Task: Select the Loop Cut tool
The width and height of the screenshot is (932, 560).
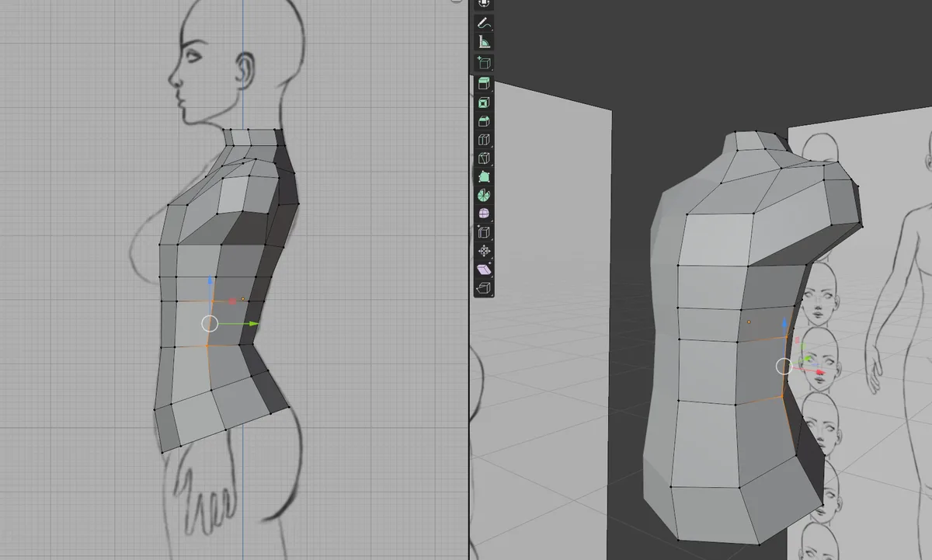Action: pos(484,140)
